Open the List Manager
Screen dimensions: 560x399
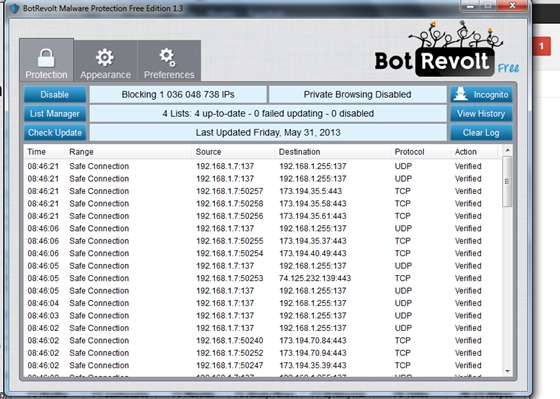tap(55, 114)
